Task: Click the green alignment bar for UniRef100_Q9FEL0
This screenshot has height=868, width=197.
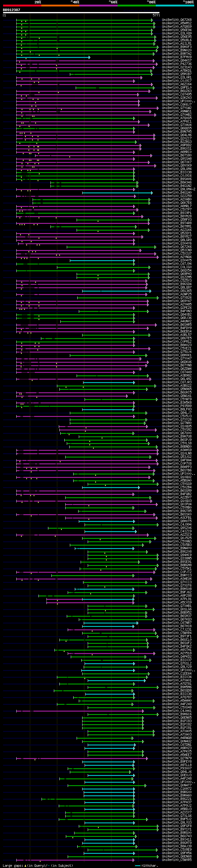Action: [x=115, y=88]
